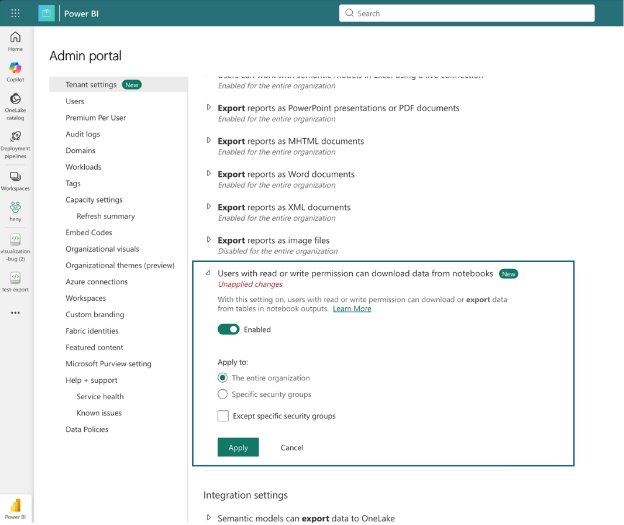Viewport: 624px width, 525px height.
Task: Open the app launcher waffle icon
Action: pos(15,13)
